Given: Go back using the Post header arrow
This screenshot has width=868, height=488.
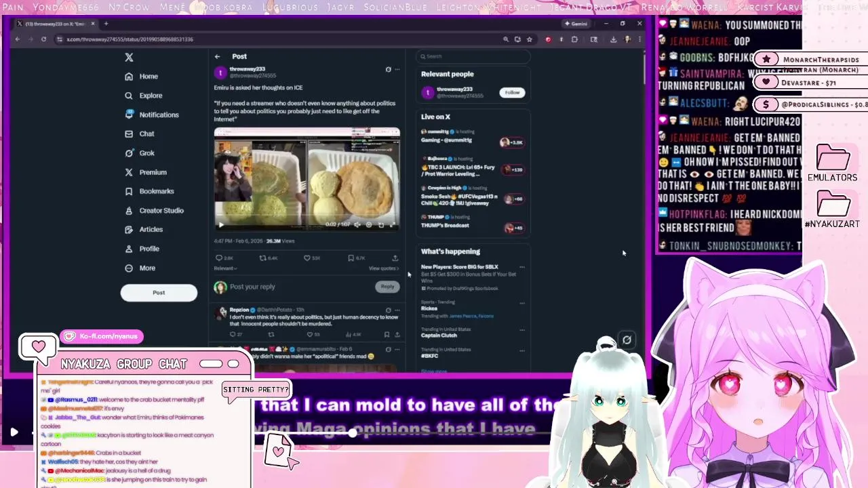Looking at the screenshot, I should point(217,57).
